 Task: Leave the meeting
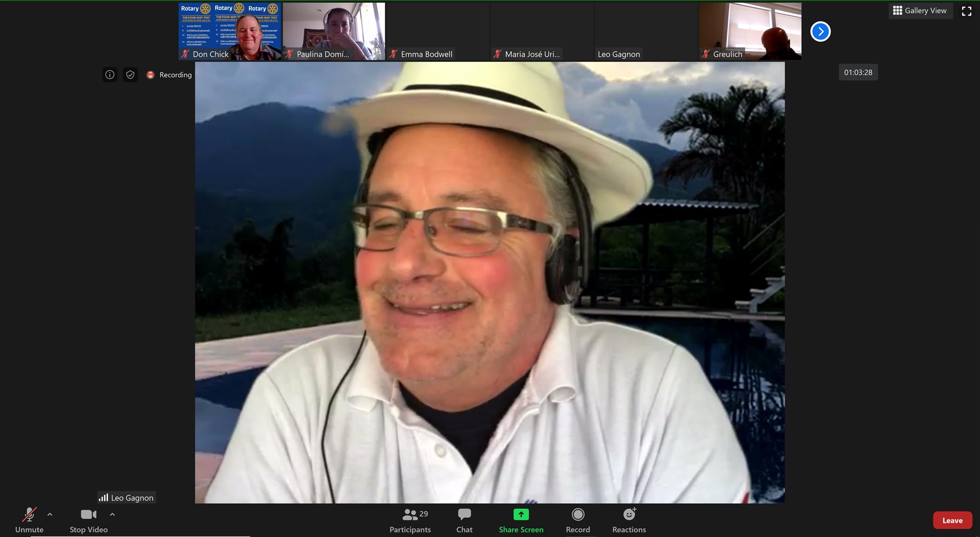(x=952, y=520)
